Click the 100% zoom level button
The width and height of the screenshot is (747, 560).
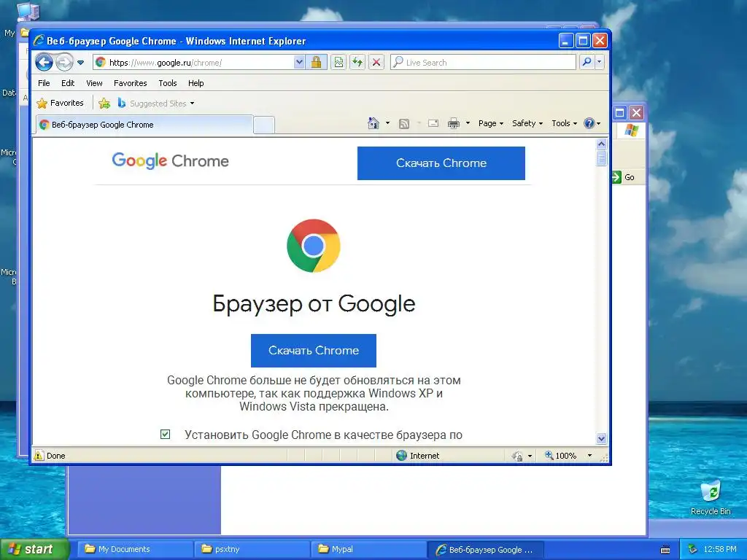coord(561,456)
